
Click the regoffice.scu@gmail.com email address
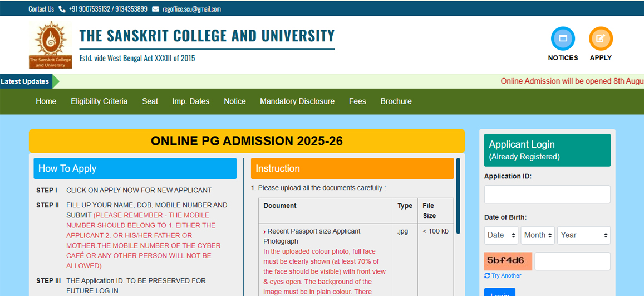(x=192, y=9)
